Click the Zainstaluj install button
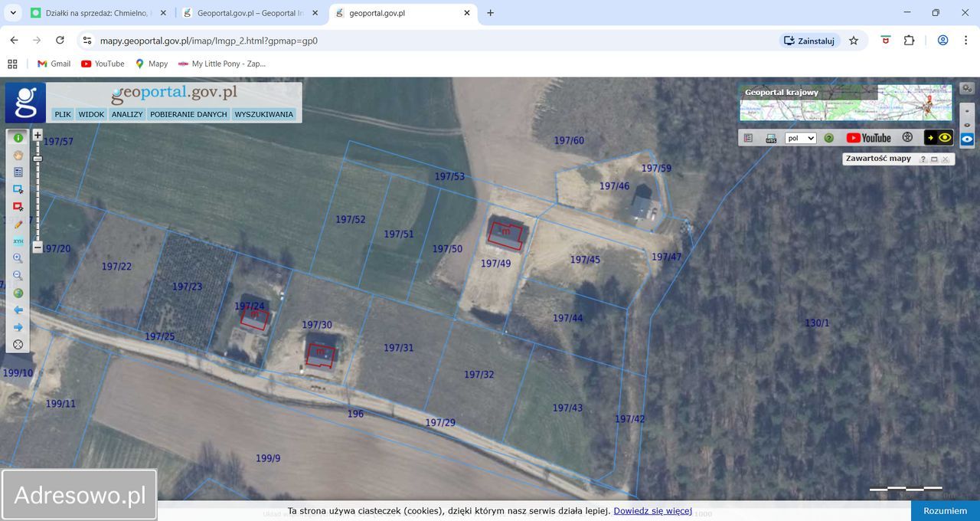The height and width of the screenshot is (521, 980). tap(810, 41)
